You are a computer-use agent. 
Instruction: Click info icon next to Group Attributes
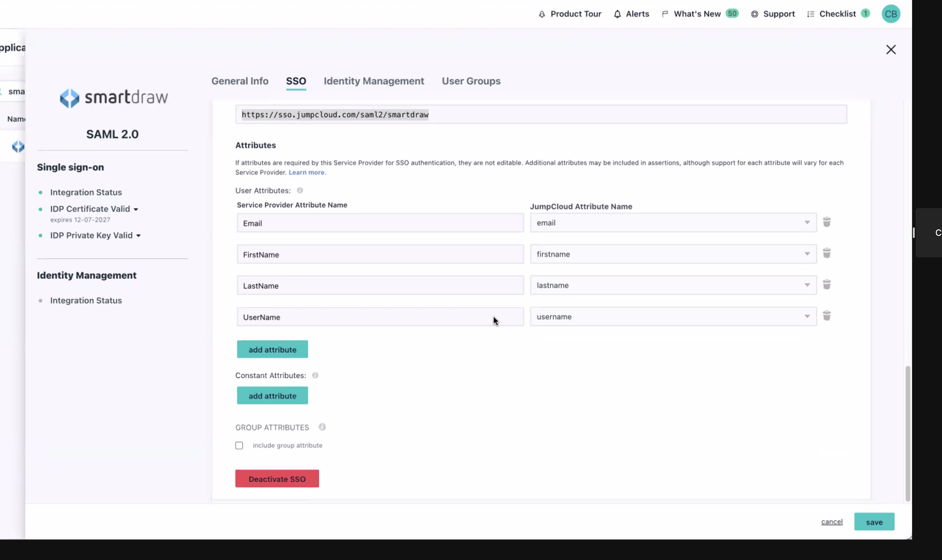tap(322, 427)
